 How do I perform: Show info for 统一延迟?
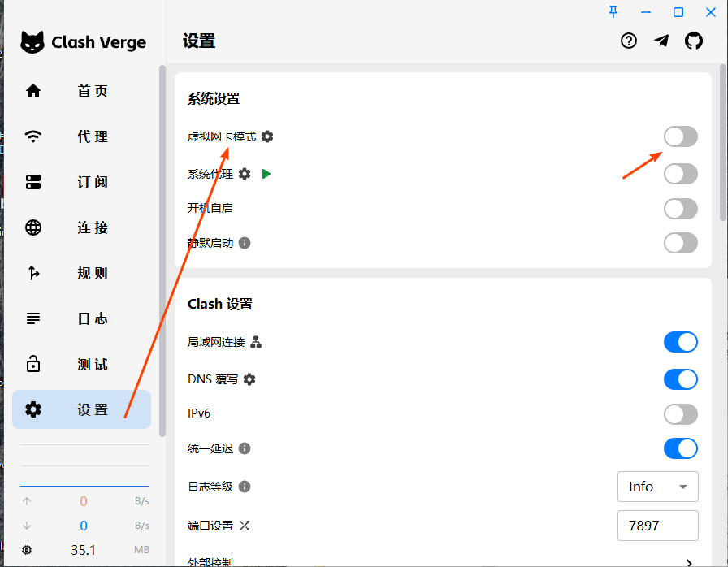[245, 448]
